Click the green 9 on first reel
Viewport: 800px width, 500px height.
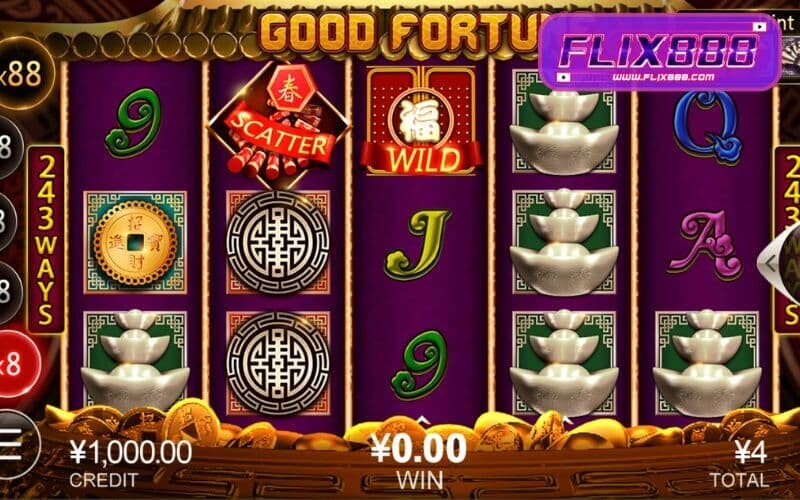click(x=134, y=123)
